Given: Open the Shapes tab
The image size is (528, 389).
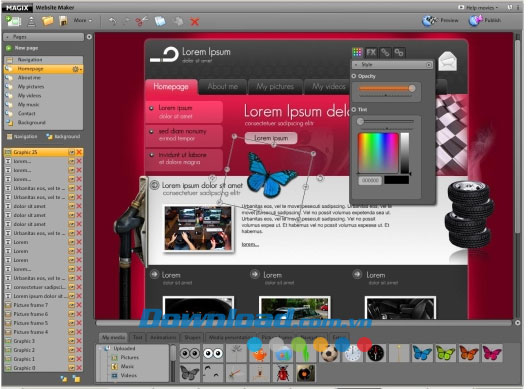Looking at the screenshot, I should (192, 337).
